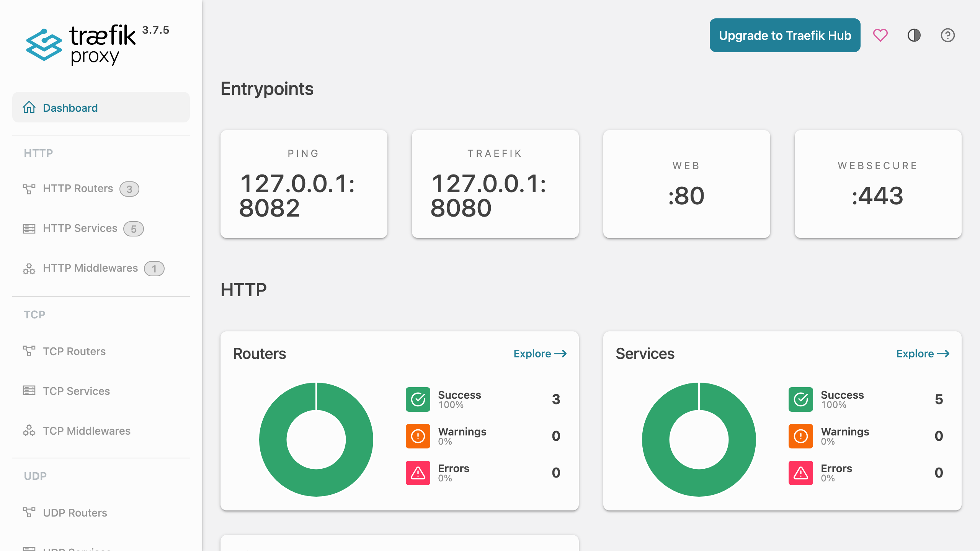
Task: Click Services Warnings exclamation icon
Action: pos(800,436)
